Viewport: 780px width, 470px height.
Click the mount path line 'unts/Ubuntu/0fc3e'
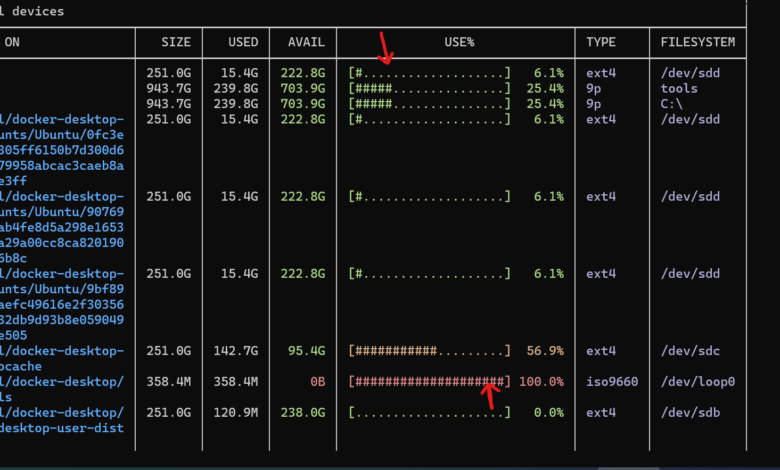coord(62,135)
